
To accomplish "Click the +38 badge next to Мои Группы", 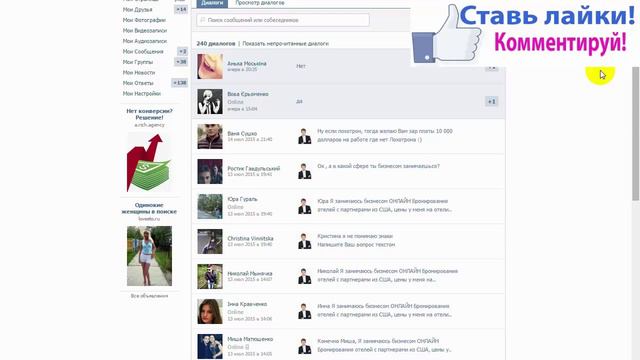I will click(181, 62).
